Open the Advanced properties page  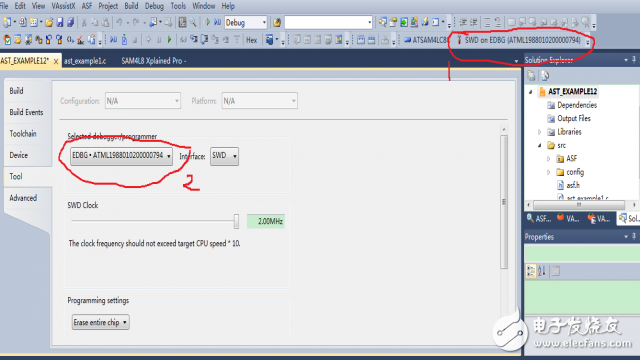pos(23,198)
